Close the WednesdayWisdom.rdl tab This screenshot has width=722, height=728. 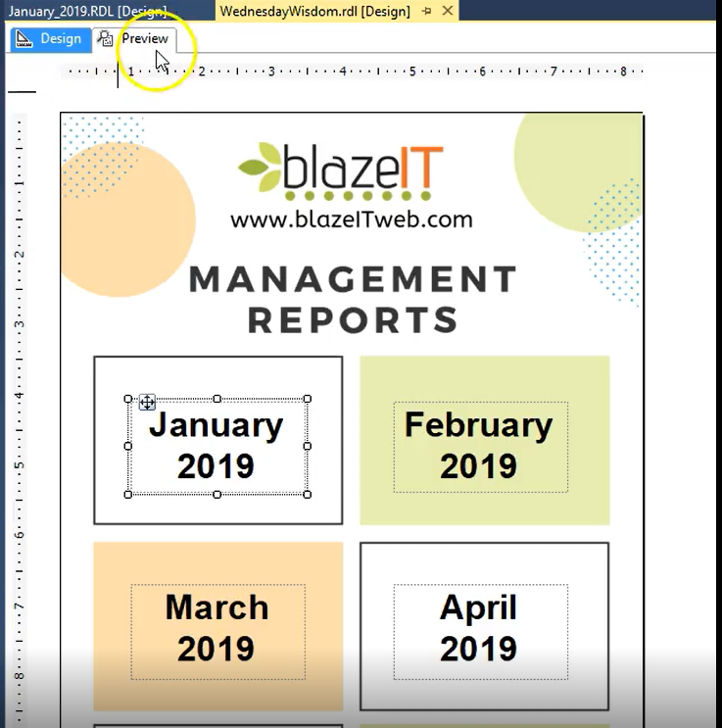coord(448,10)
